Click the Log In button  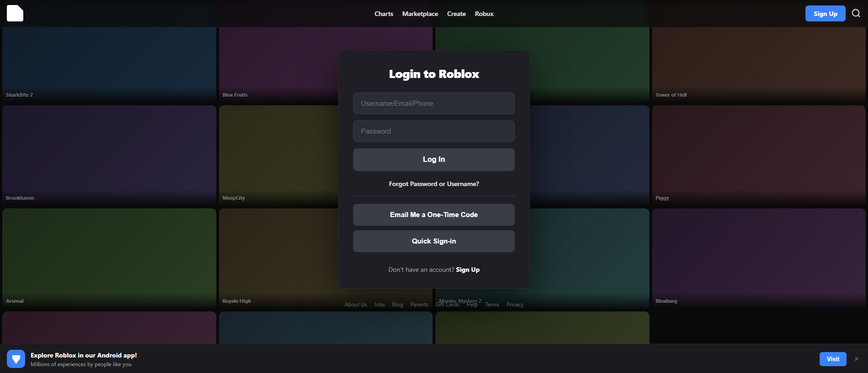434,159
